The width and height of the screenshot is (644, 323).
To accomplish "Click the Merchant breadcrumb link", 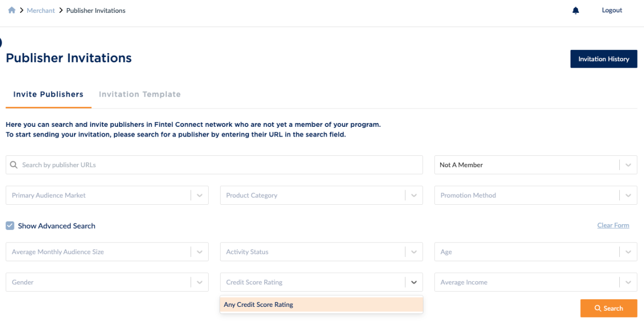I will tap(40, 10).
